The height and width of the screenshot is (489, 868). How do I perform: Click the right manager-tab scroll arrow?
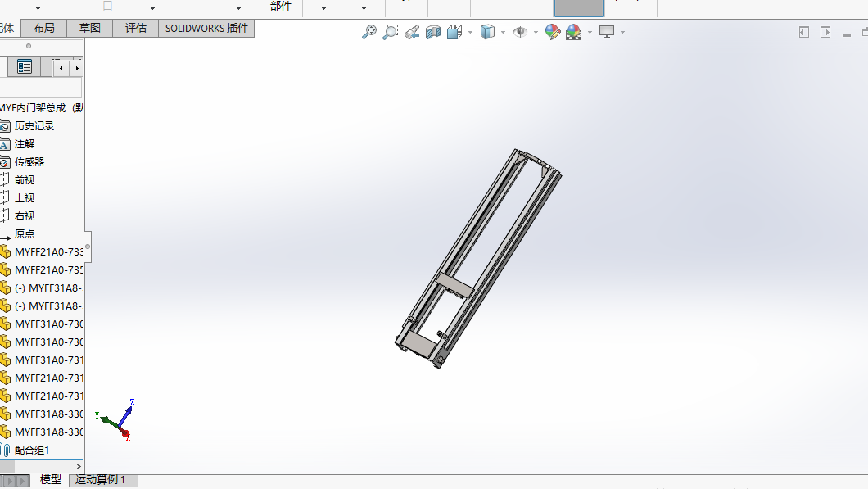click(x=76, y=68)
